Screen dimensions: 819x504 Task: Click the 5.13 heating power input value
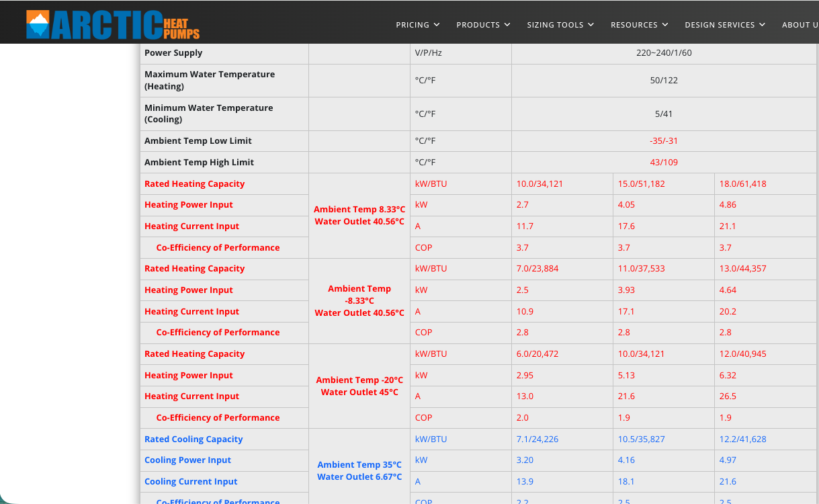[x=626, y=376]
